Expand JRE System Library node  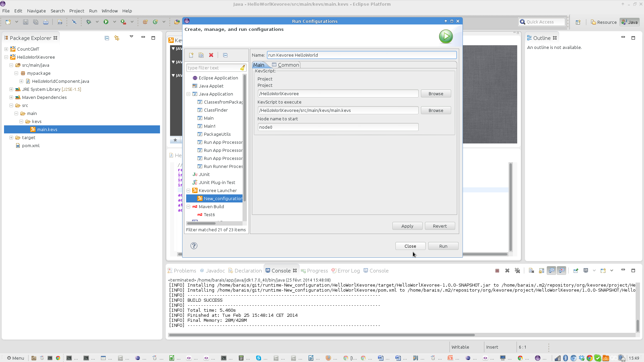pos(11,89)
